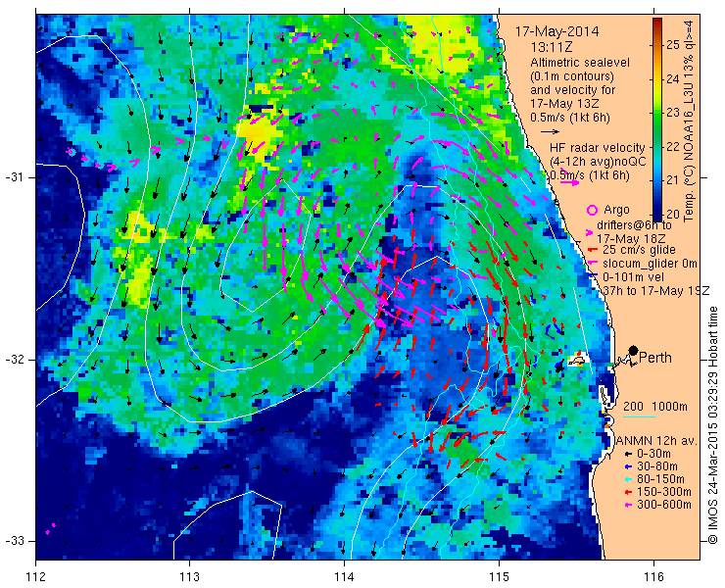725x588 pixels.
Task: Click the magenta HF radar scale arrow
Action: [x=569, y=182]
